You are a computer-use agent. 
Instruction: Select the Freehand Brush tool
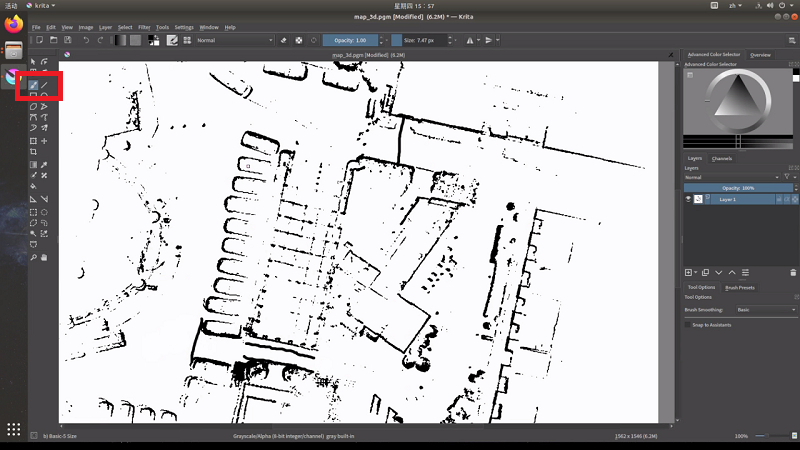click(x=33, y=84)
